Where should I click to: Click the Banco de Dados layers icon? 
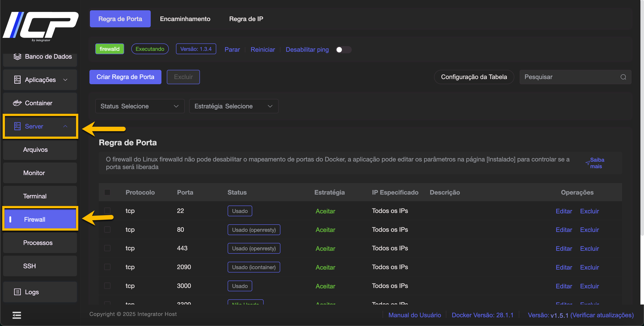tap(17, 57)
